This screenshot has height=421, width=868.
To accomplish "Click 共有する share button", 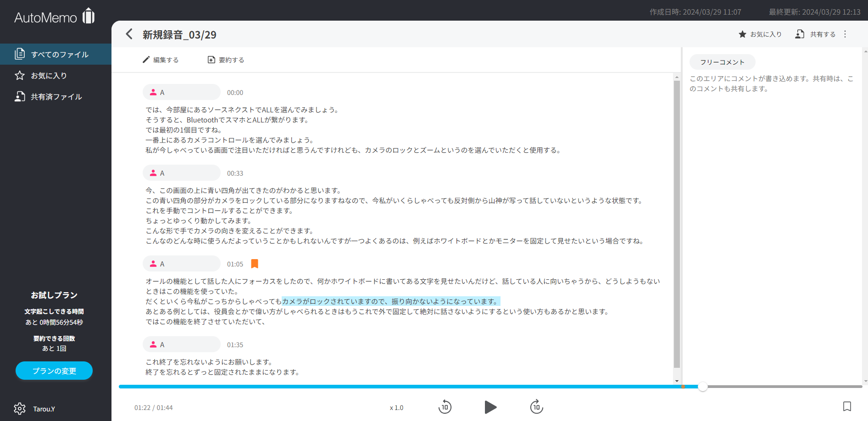I will pyautogui.click(x=815, y=34).
